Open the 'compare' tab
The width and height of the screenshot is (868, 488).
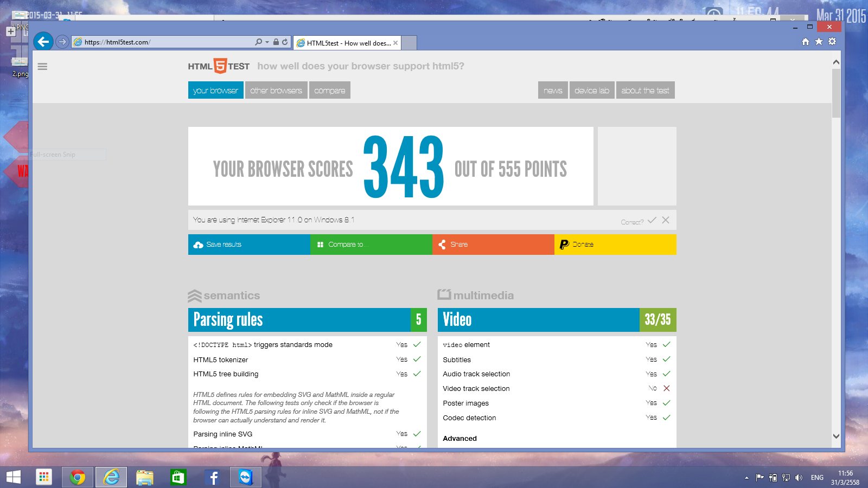[330, 91]
